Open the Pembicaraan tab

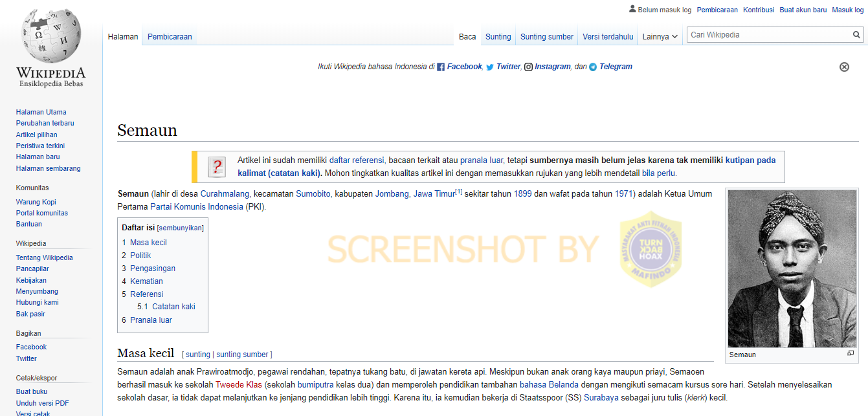pos(170,37)
